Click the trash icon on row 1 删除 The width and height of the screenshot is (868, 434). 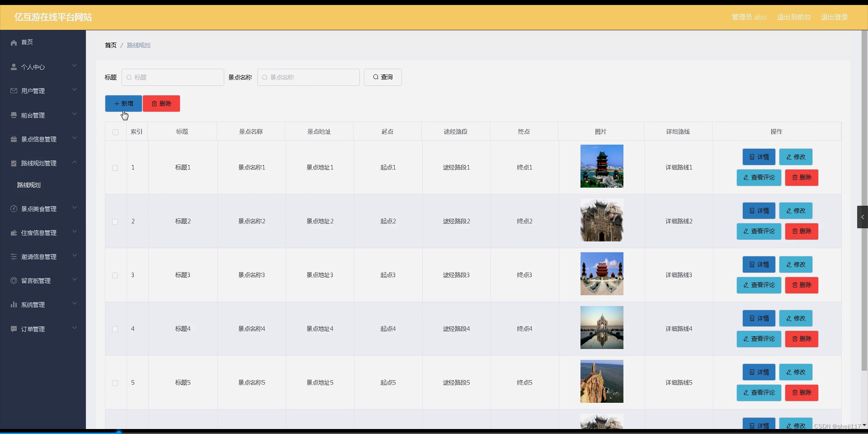coord(795,178)
